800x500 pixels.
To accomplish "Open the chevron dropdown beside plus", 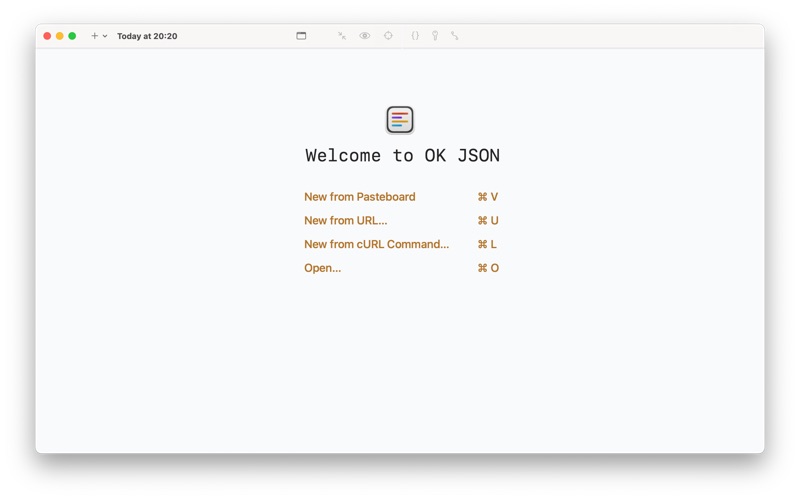I will [105, 36].
